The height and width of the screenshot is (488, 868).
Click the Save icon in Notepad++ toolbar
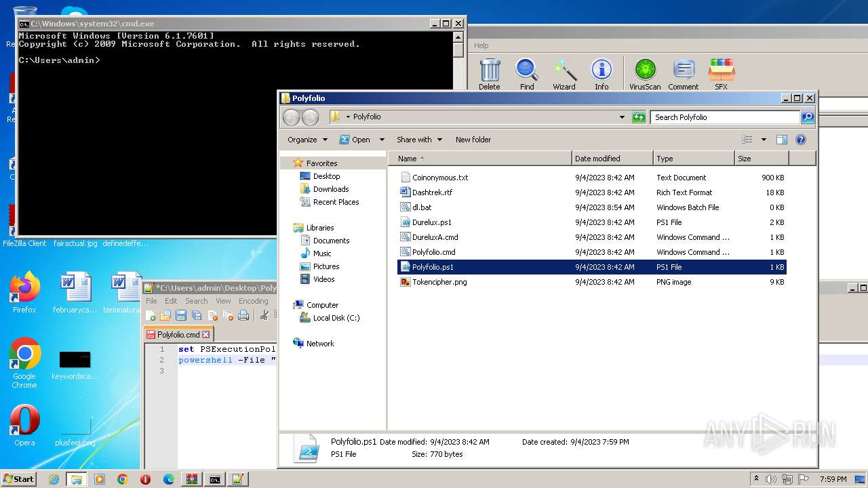[x=181, y=315]
